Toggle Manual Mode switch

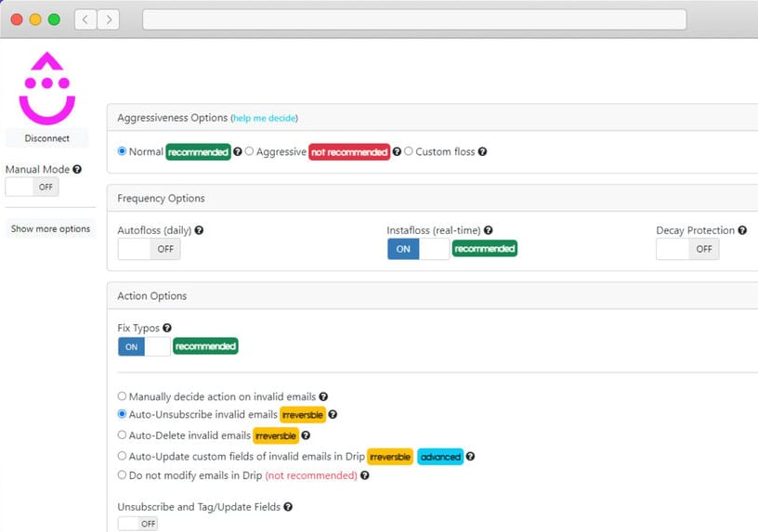pos(32,187)
